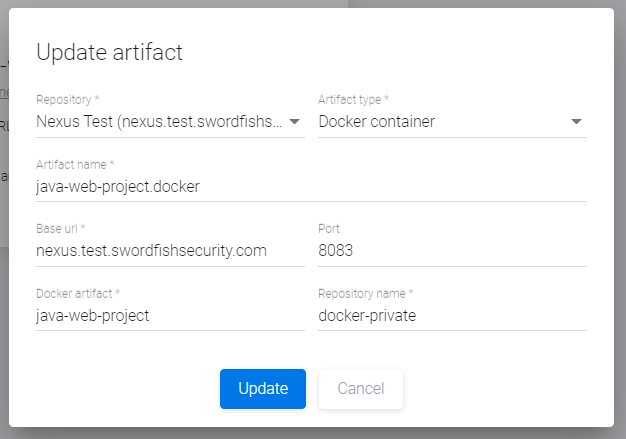Image resolution: width=626 pixels, height=439 pixels.
Task: Click the 'Docker artifact *' label
Action: [78, 293]
